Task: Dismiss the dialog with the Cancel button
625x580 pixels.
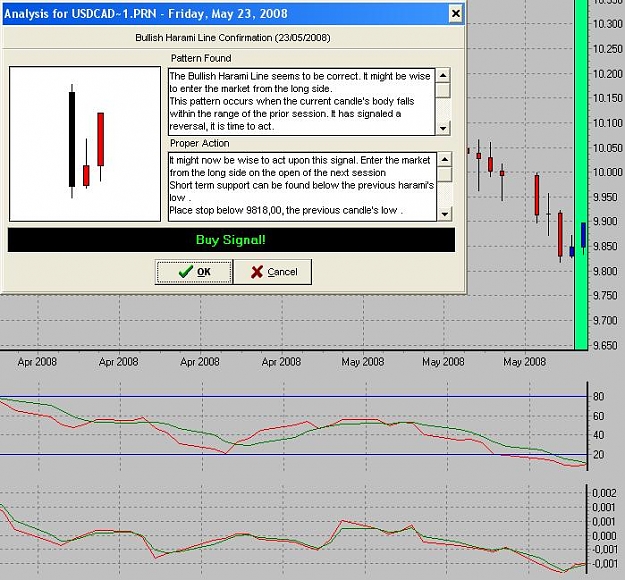Action: coord(273,272)
